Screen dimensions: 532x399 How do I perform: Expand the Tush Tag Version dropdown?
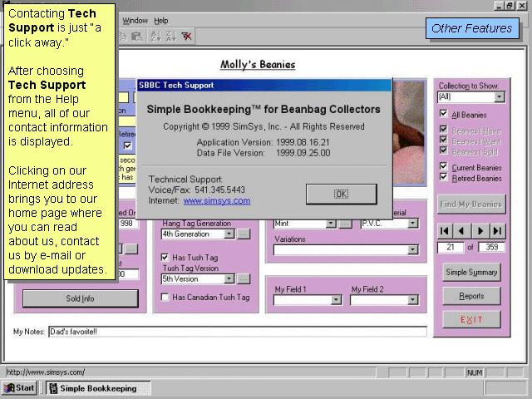[229, 279]
